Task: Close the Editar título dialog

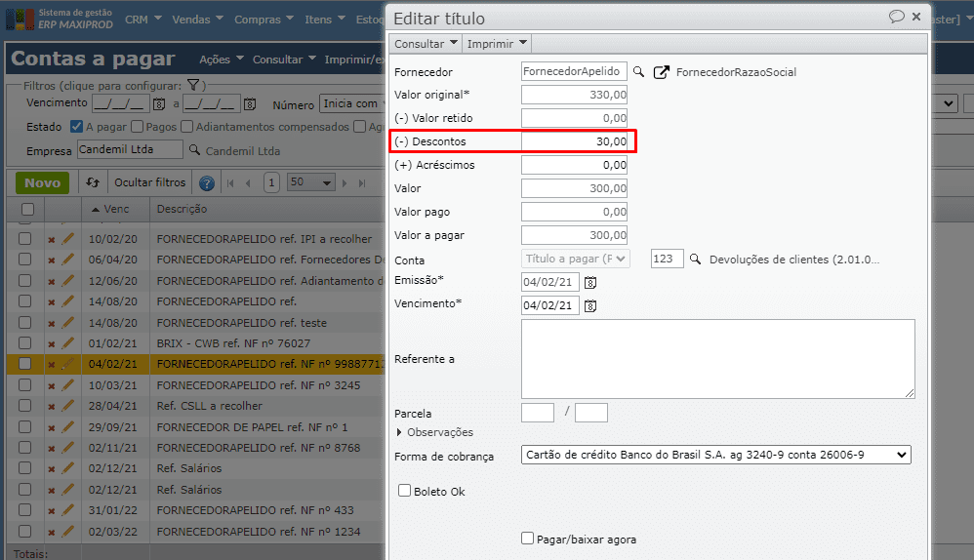Action: click(x=916, y=17)
